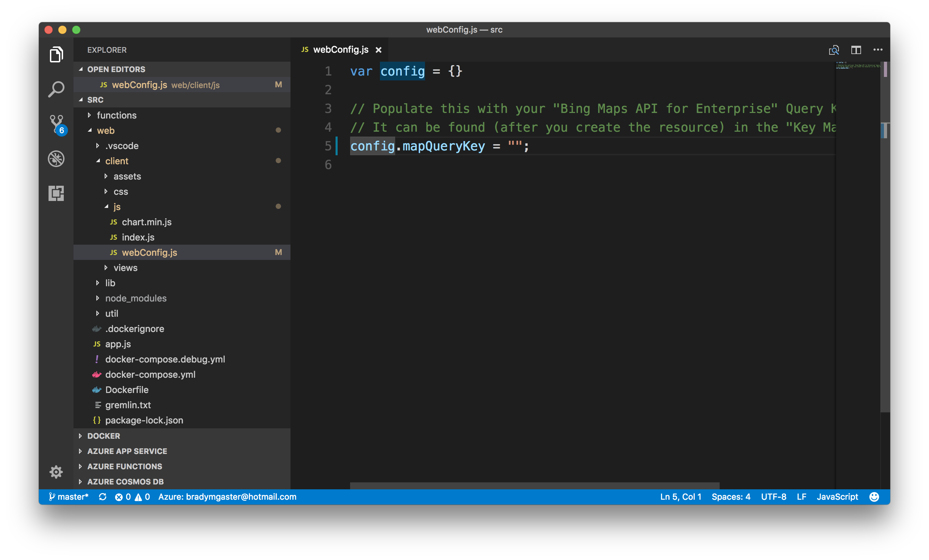Click the feedback smiley in status bar
Viewport: 929px width, 560px height.
point(874,497)
